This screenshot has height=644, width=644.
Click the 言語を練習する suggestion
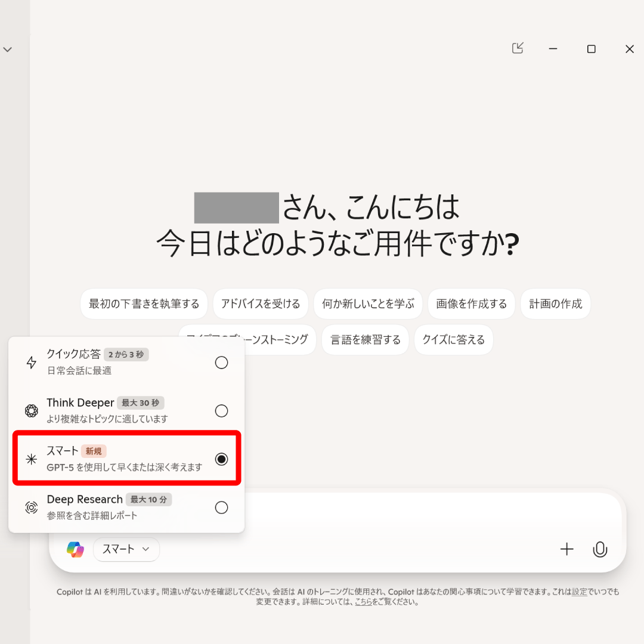tap(365, 340)
